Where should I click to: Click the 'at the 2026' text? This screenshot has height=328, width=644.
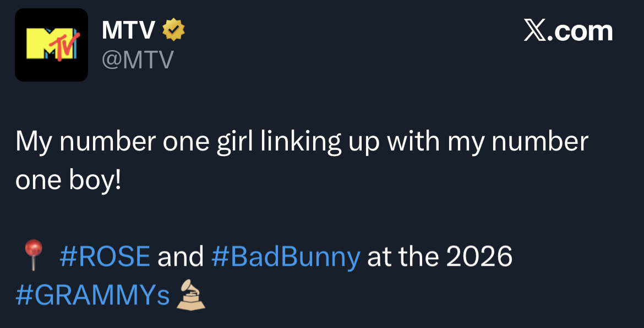point(439,256)
